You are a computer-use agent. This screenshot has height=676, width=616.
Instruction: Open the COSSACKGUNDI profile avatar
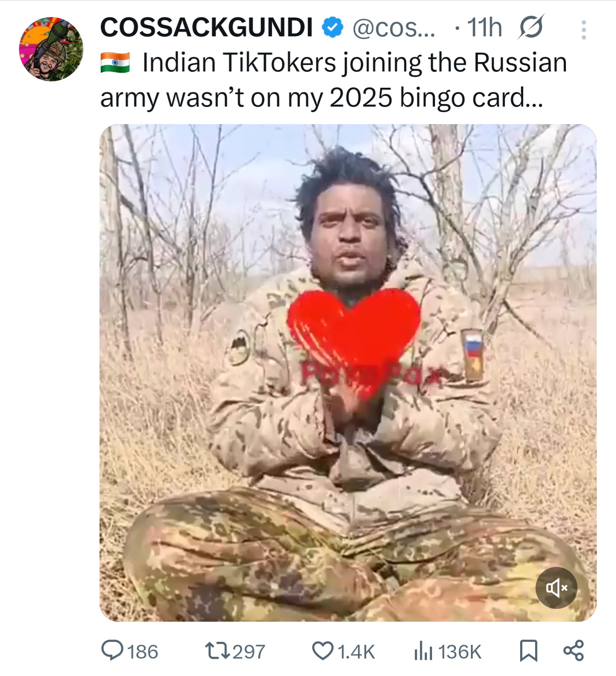pyautogui.click(x=51, y=49)
